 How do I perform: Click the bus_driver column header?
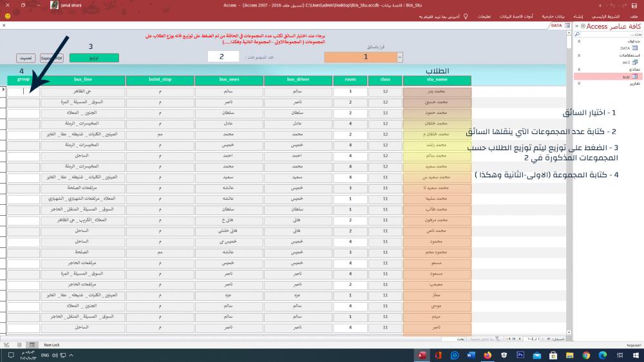point(298,80)
